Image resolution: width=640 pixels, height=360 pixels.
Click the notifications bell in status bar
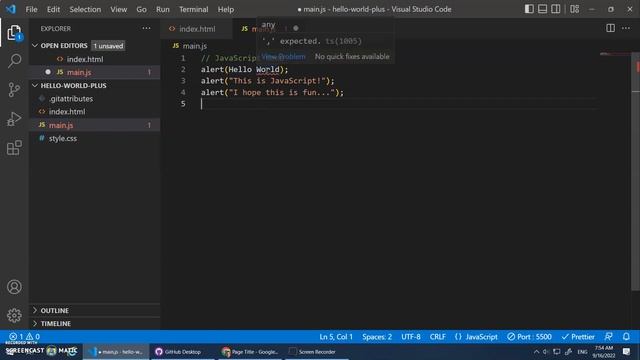(x=626, y=337)
